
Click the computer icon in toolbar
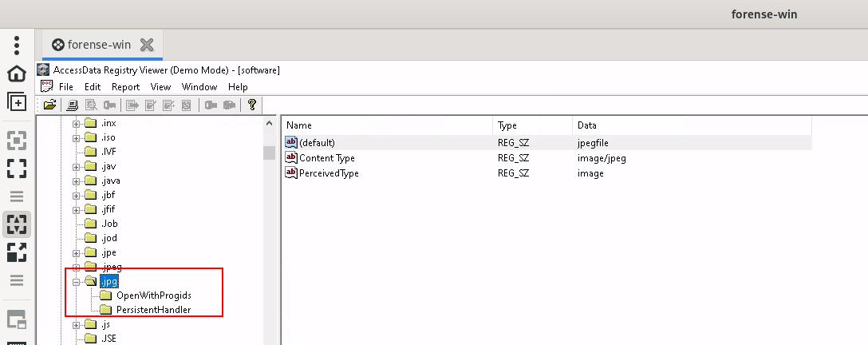[x=72, y=105]
